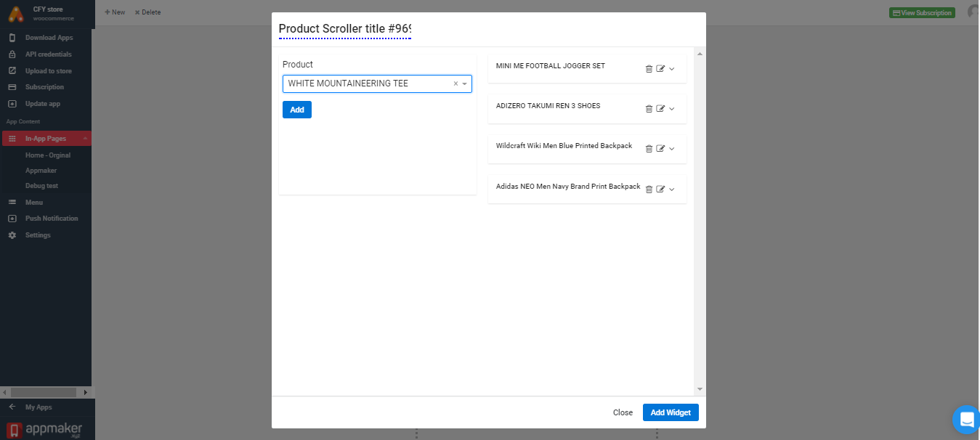The width and height of the screenshot is (980, 440).
Task: Click View Subscription button
Action: click(922, 13)
